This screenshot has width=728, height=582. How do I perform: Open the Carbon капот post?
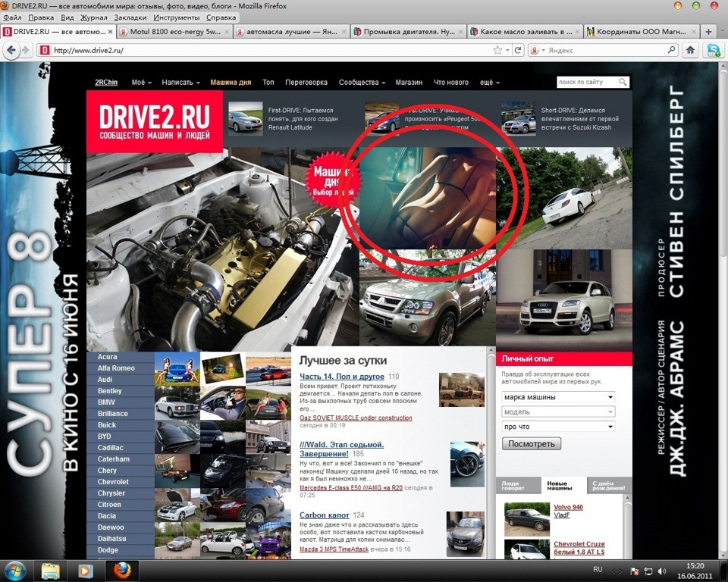point(324,515)
